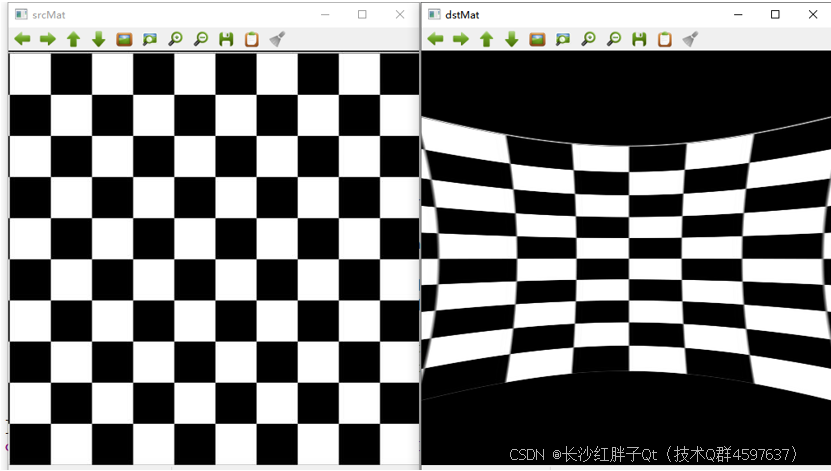This screenshot has height=471, width=831.
Task: Save the dstMat image to disk
Action: [639, 39]
